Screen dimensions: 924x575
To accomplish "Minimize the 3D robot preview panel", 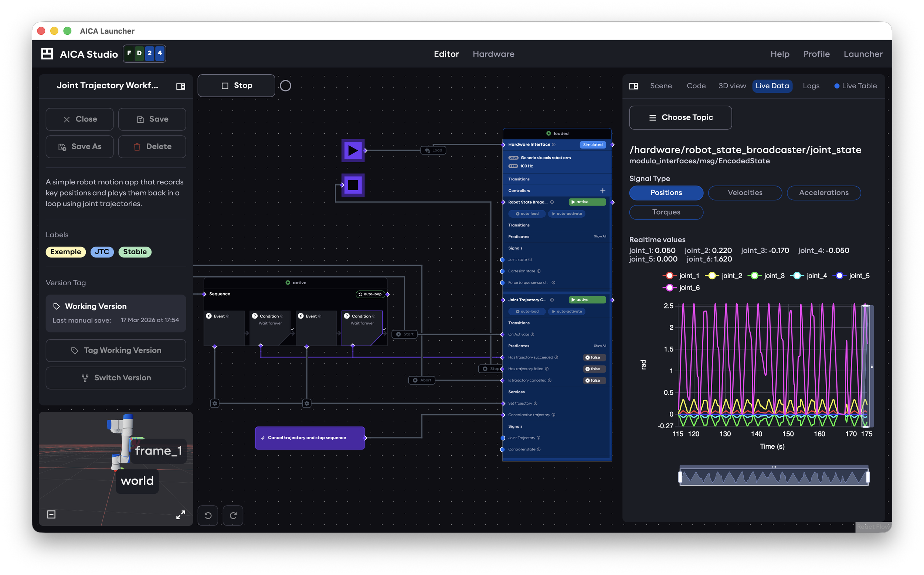I will [x=51, y=515].
